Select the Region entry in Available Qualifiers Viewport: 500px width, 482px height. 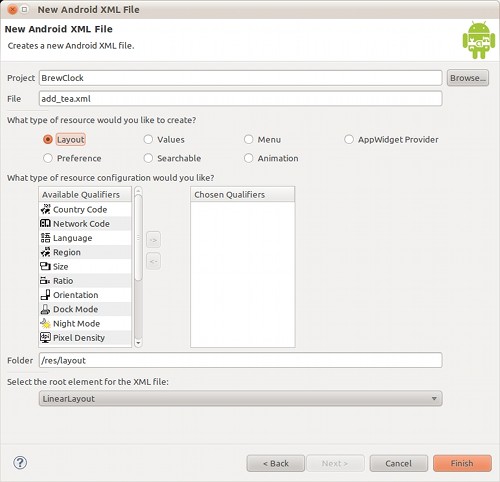pyautogui.click(x=85, y=252)
